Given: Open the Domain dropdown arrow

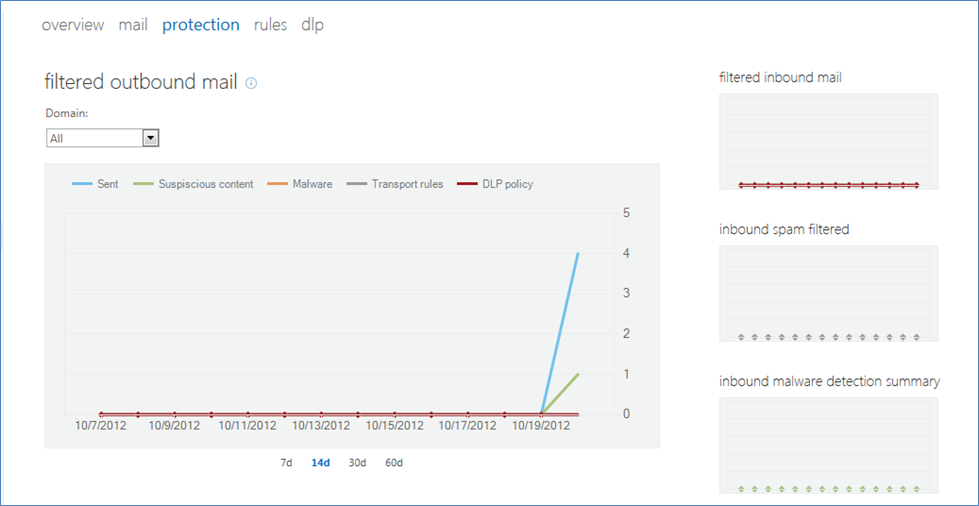Looking at the screenshot, I should pyautogui.click(x=151, y=138).
